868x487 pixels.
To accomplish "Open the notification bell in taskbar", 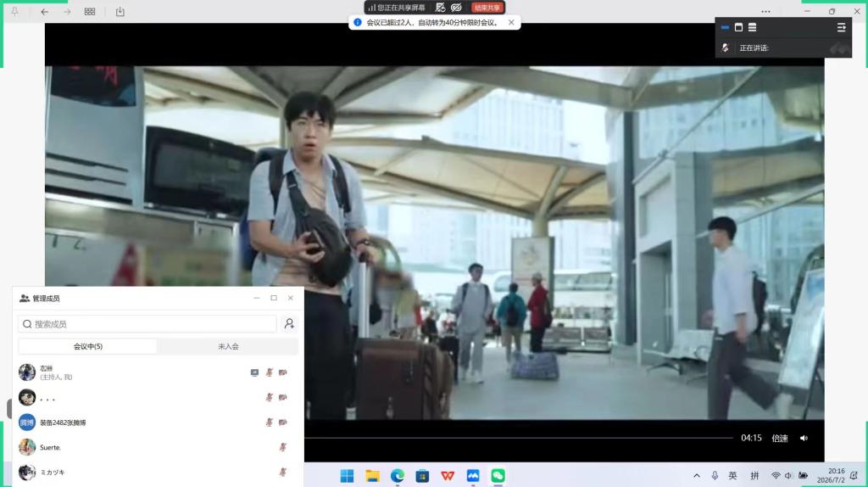I will tap(854, 475).
